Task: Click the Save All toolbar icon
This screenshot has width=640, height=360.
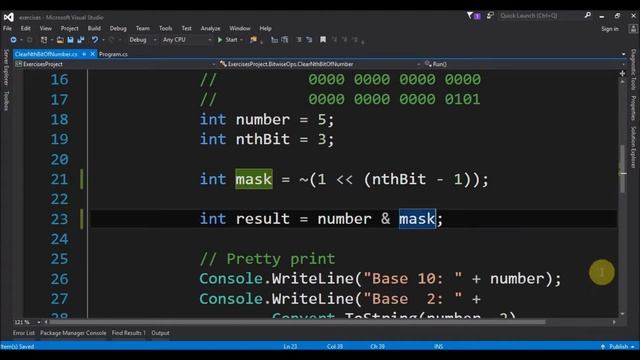Action: (x=80, y=40)
